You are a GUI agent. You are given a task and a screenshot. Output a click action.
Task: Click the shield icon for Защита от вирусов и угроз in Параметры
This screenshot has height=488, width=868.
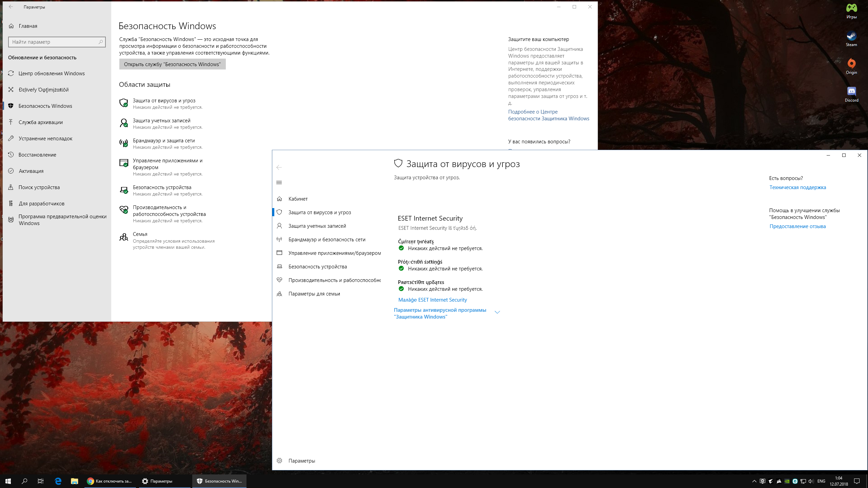pyautogui.click(x=124, y=103)
